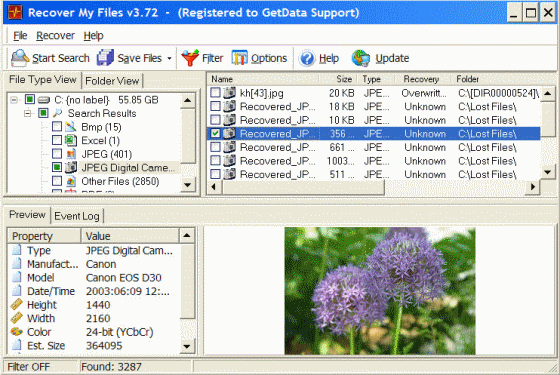Sort by the Recovery column header

(x=422, y=79)
